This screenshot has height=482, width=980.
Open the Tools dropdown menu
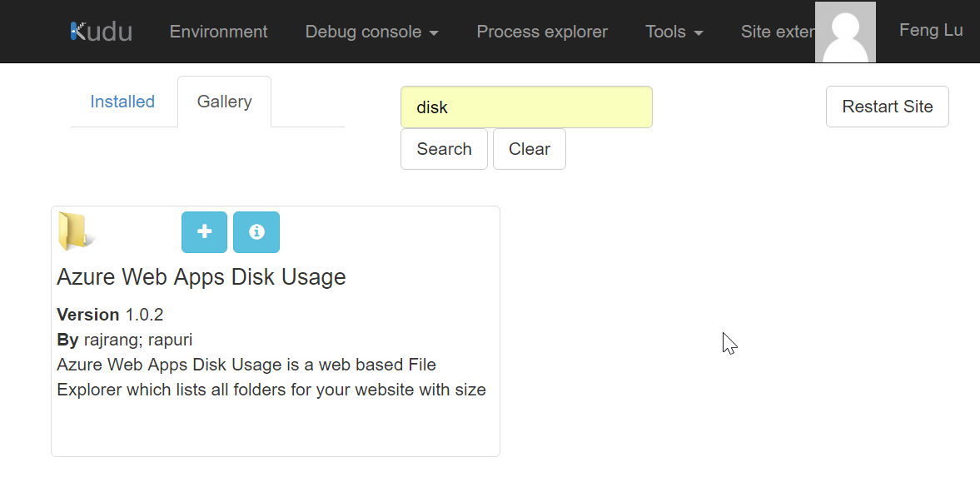[674, 32]
